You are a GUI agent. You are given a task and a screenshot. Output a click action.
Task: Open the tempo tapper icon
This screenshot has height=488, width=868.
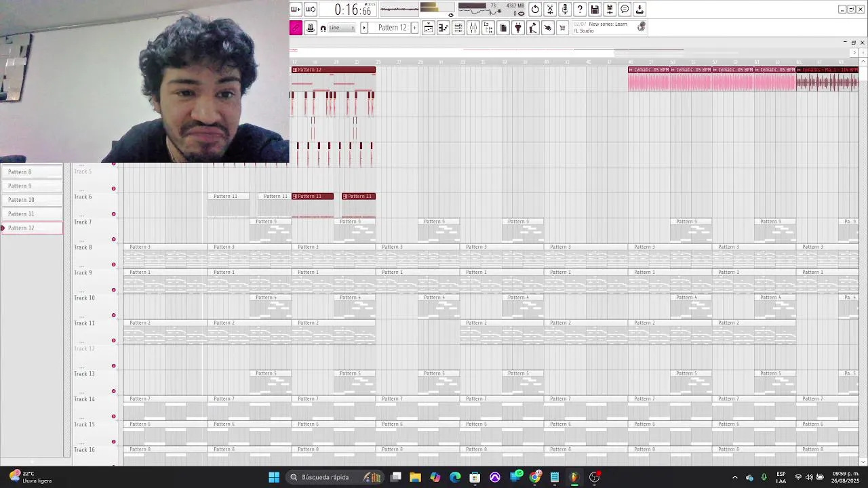pos(532,28)
